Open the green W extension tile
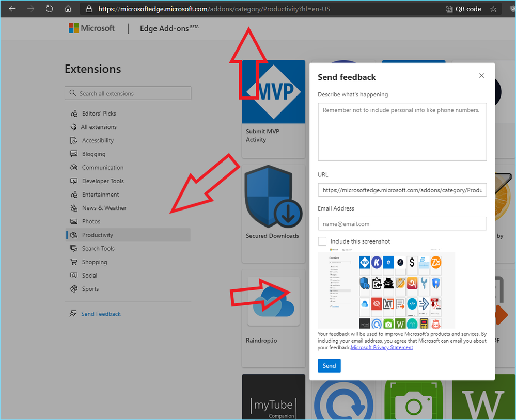 point(483,400)
